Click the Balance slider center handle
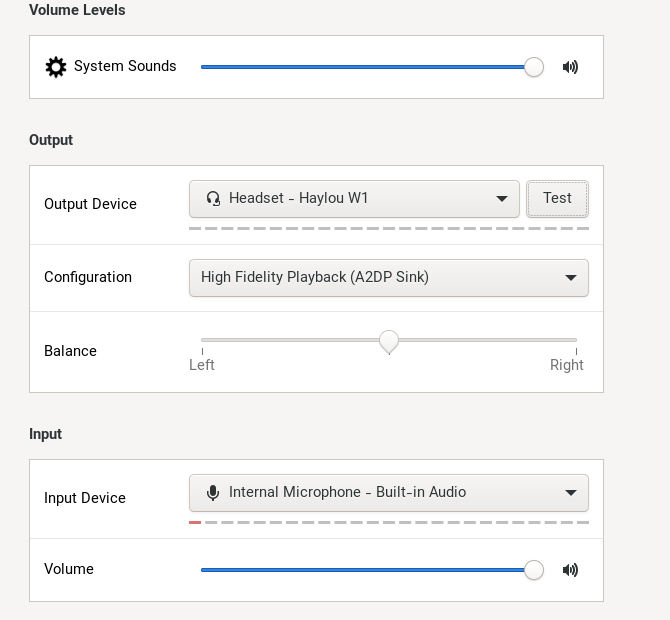 [x=389, y=341]
